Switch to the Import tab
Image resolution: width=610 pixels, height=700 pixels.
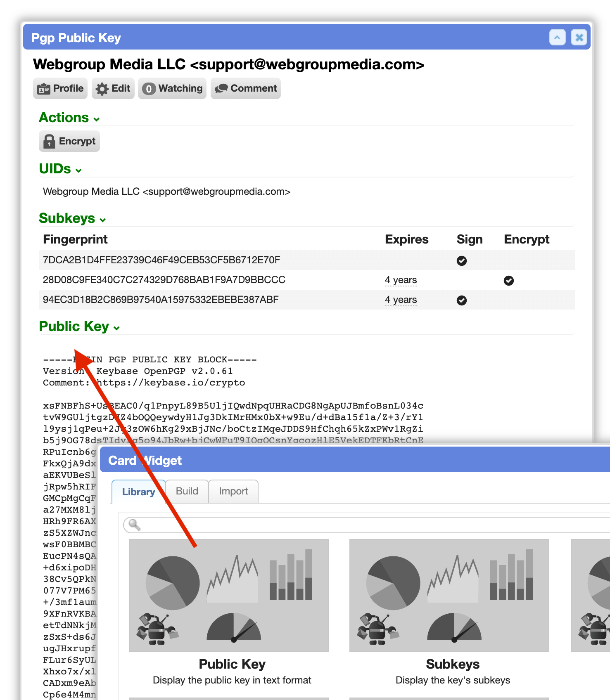coord(233,491)
